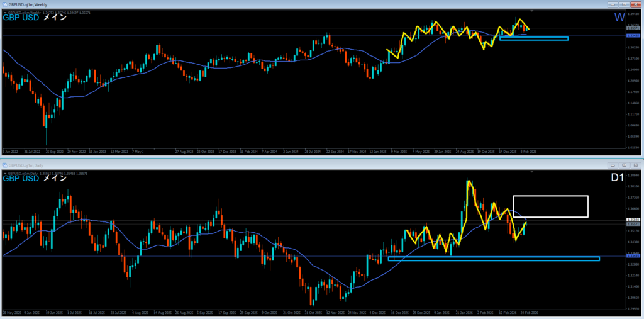Click the chart shift triangle on Daily chart

pos(533,172)
